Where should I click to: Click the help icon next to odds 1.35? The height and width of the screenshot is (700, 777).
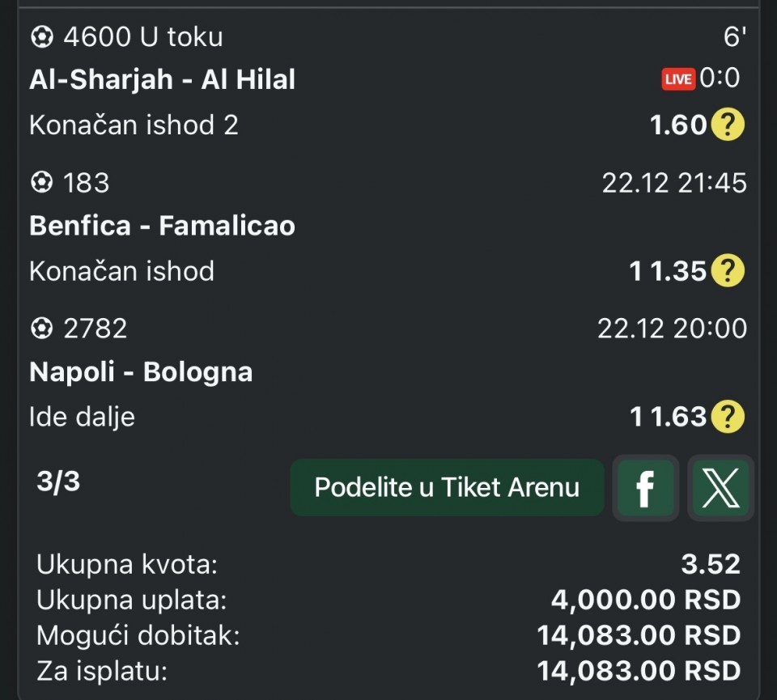click(x=728, y=271)
